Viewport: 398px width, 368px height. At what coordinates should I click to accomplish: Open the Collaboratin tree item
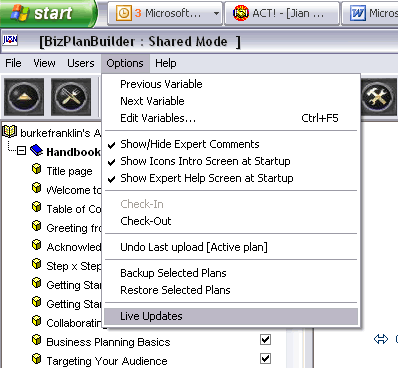(74, 323)
